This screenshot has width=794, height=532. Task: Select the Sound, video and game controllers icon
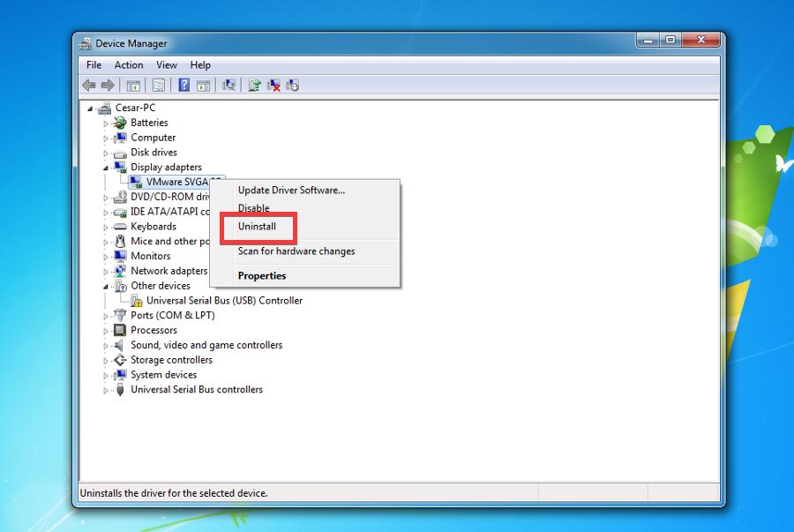[119, 345]
